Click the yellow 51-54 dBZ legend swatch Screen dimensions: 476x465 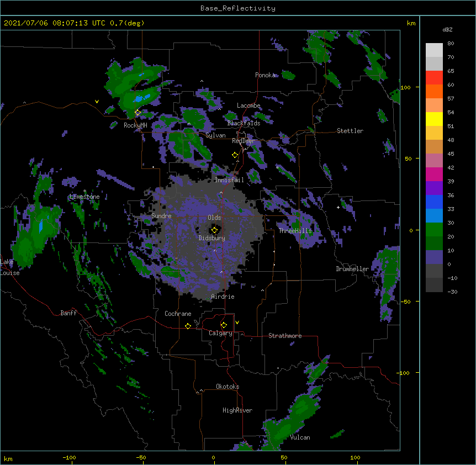click(x=434, y=119)
